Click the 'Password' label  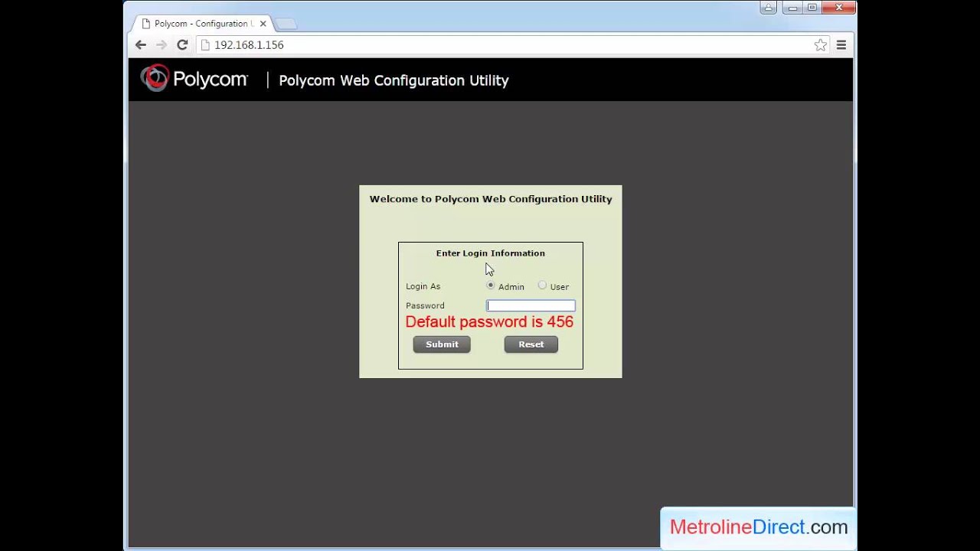[425, 305]
